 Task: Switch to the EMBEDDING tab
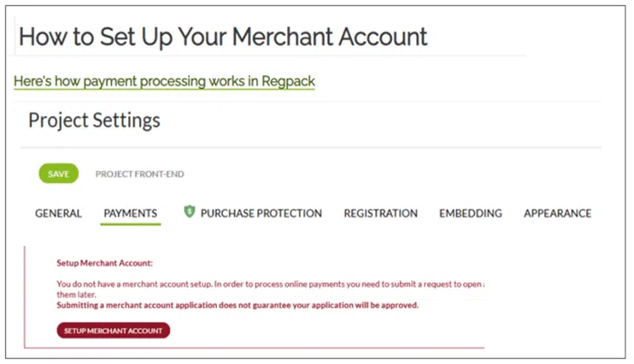coord(470,214)
